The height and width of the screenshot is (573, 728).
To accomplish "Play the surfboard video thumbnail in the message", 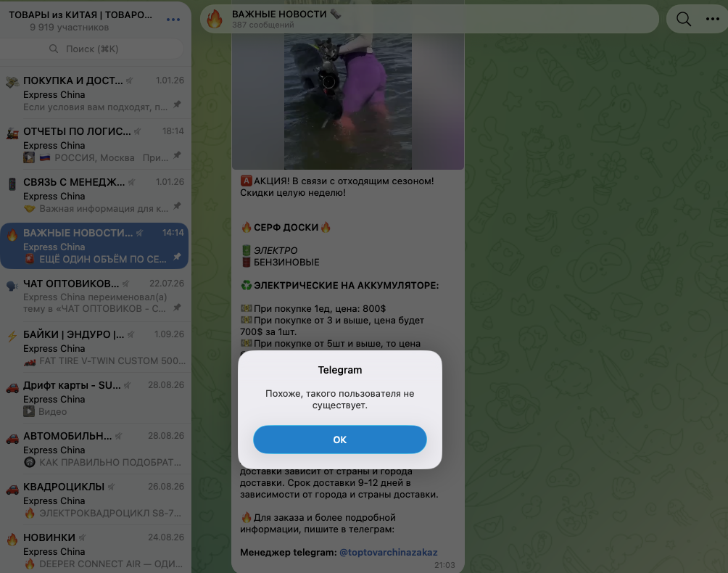I will click(348, 102).
